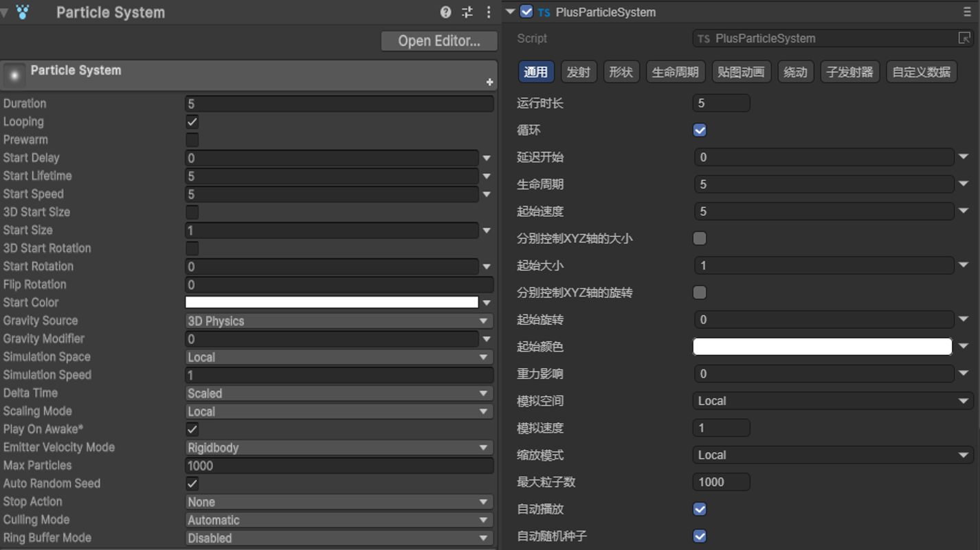Click the select-script icon beside PlusParticleSystem field
Viewport: 980px width, 550px height.
click(964, 38)
